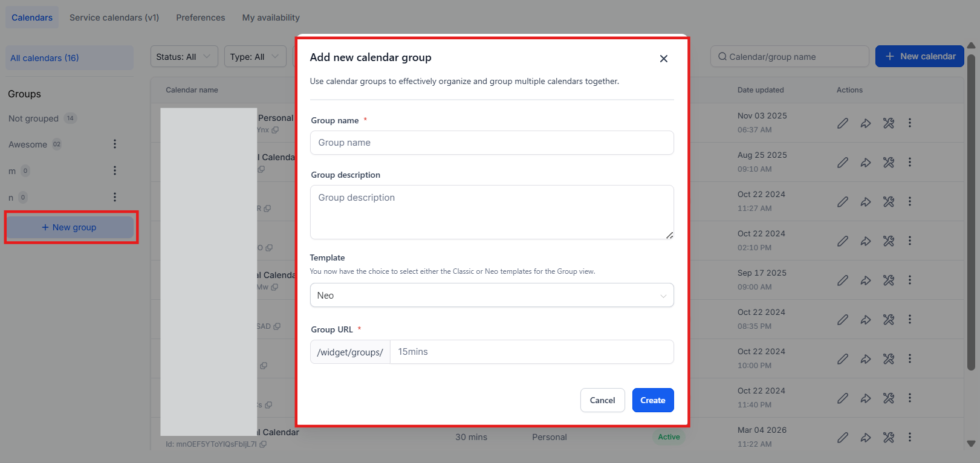Open the three-dot options for Awesome group
The image size is (980, 463).
click(115, 144)
